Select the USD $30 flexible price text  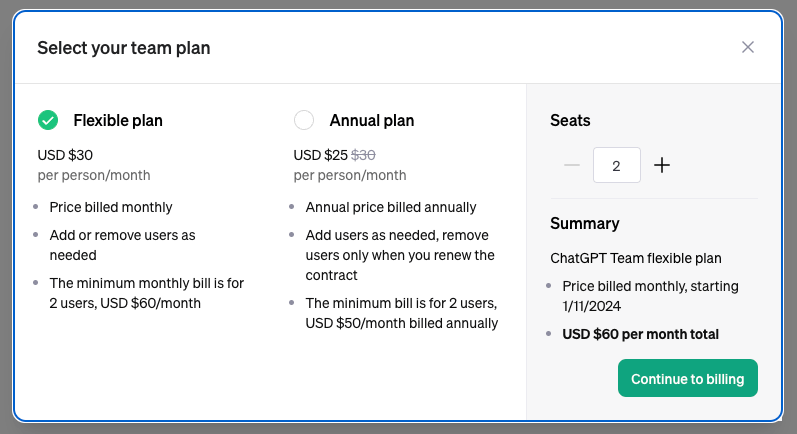coord(65,155)
